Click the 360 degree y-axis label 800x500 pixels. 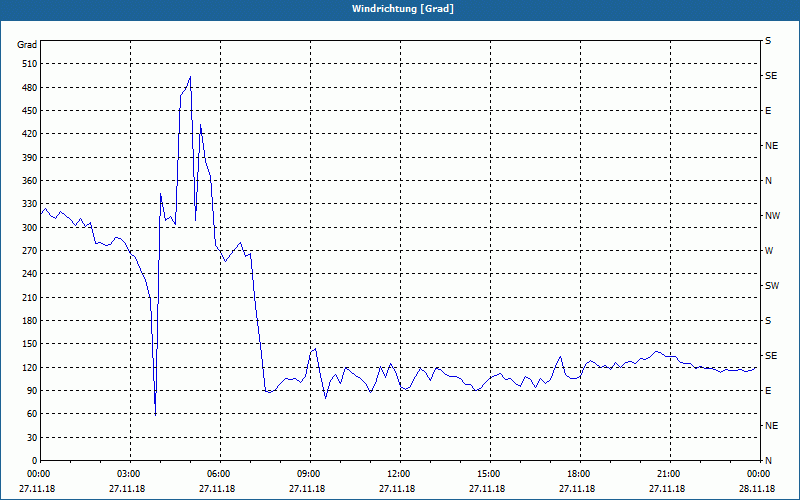tap(27, 181)
